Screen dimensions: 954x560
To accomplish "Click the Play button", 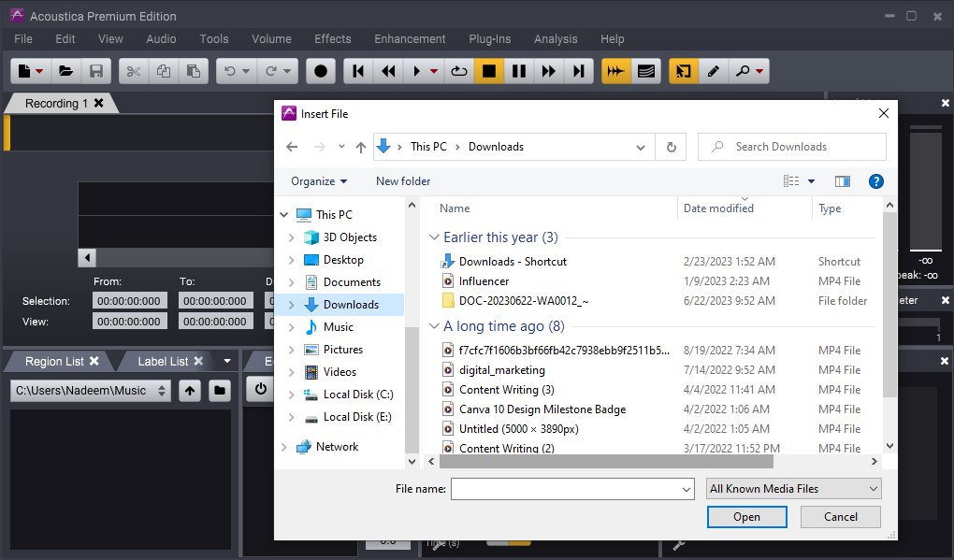I will (417, 71).
